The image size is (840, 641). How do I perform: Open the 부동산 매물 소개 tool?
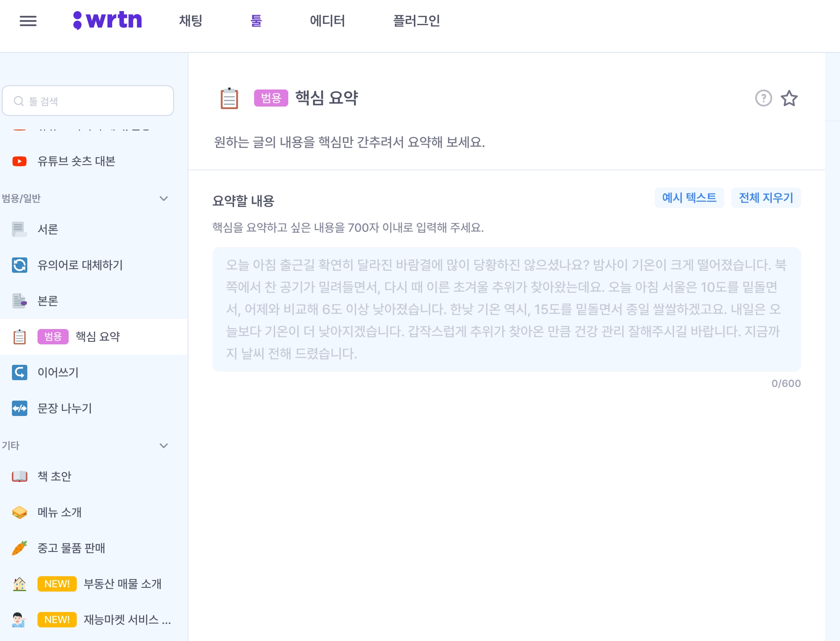(x=122, y=584)
